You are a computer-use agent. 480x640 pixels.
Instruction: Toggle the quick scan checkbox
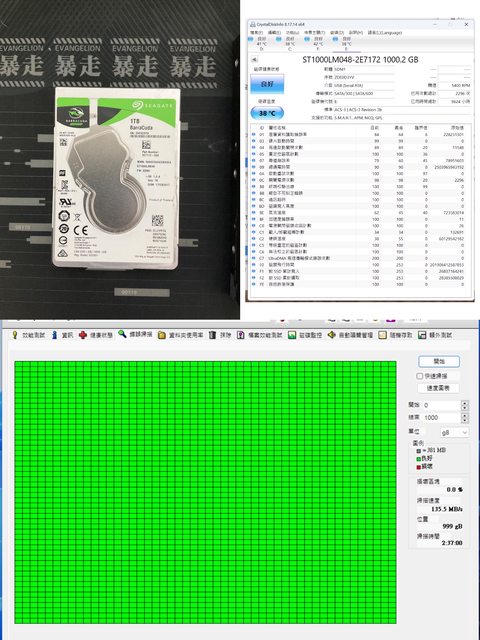(x=420, y=376)
